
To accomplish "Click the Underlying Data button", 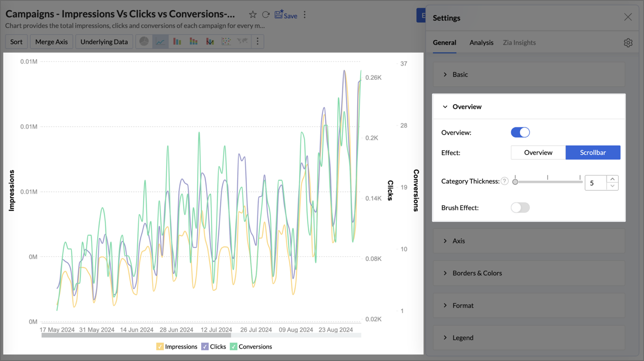I will click(x=104, y=42).
